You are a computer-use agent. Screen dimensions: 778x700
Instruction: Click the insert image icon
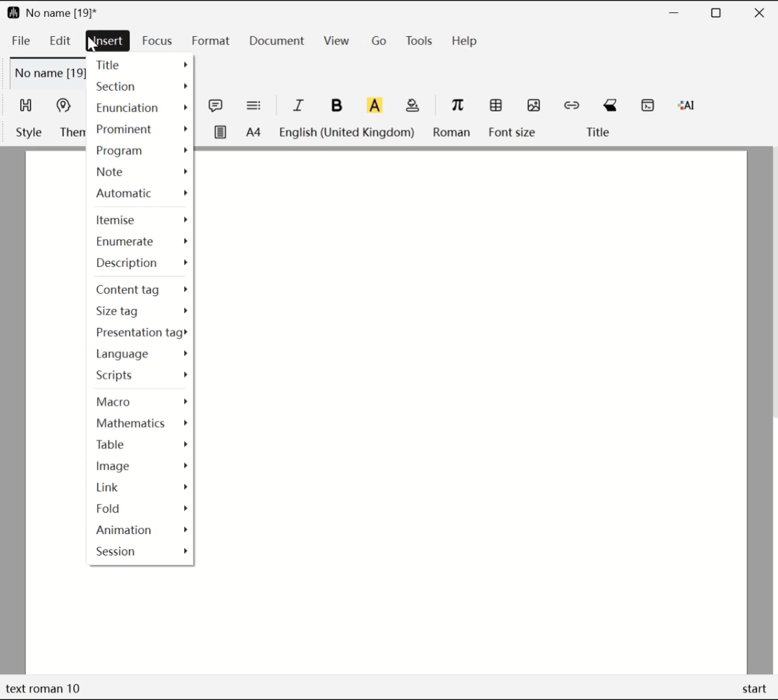[534, 106]
